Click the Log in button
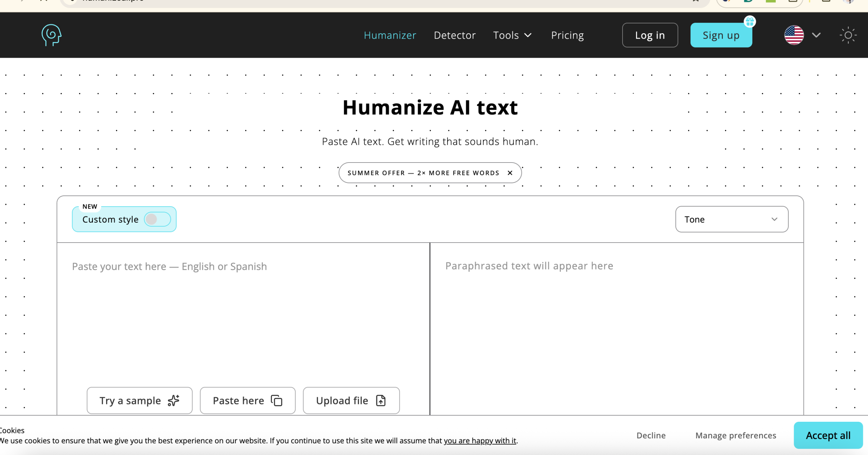868x455 pixels. tap(650, 35)
